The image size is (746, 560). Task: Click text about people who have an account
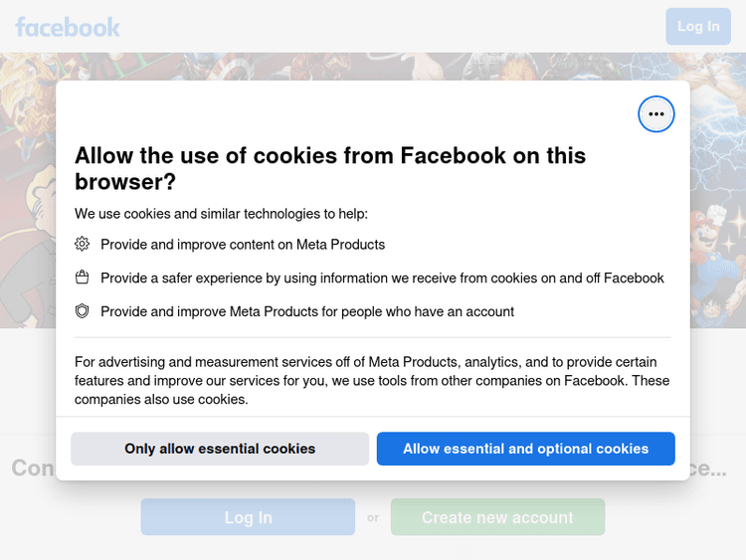tap(307, 311)
